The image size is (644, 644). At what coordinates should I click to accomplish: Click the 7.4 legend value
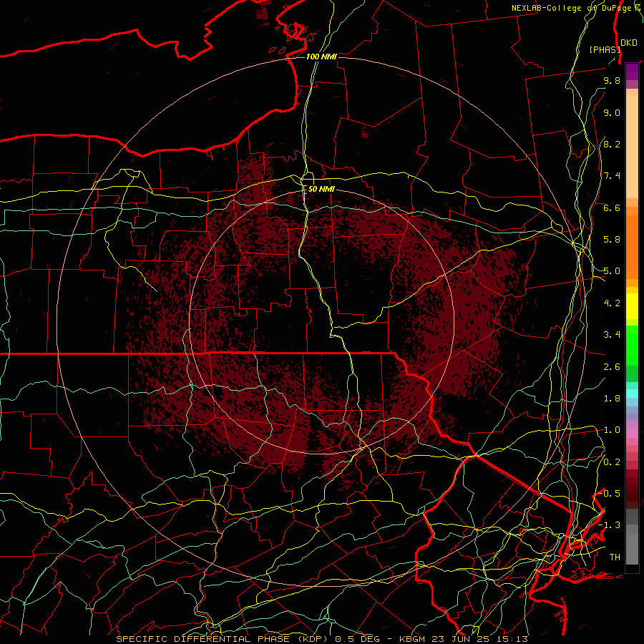[x=612, y=176]
